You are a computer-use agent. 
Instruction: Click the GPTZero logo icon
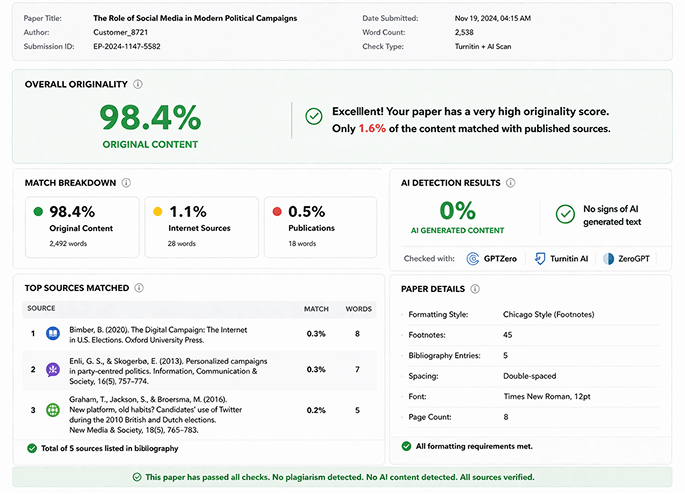click(473, 258)
